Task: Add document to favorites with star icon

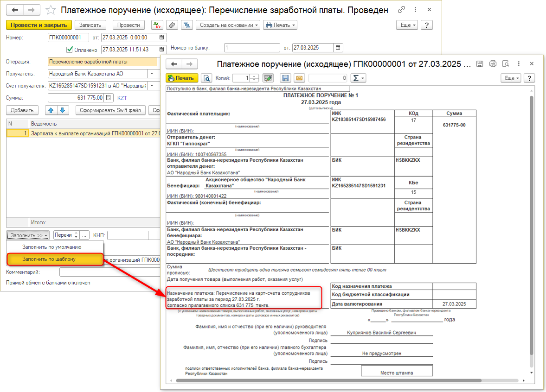Action: 52,10
